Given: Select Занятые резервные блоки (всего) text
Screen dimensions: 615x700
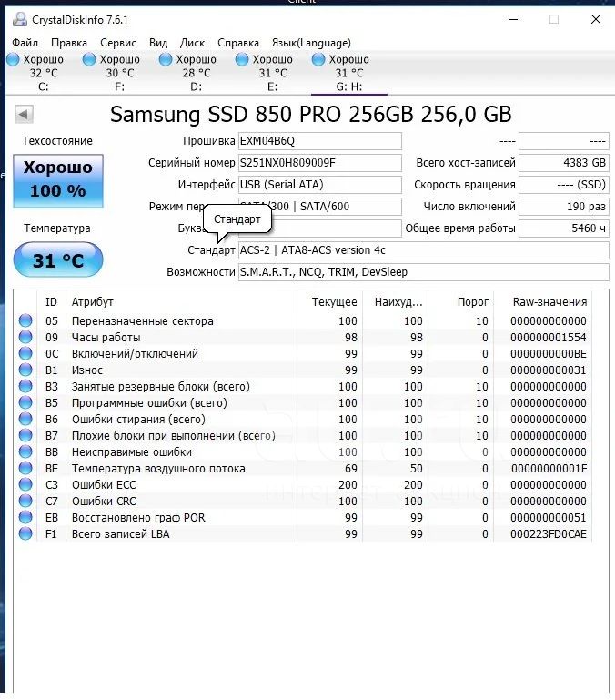Looking at the screenshot, I should (x=161, y=387).
